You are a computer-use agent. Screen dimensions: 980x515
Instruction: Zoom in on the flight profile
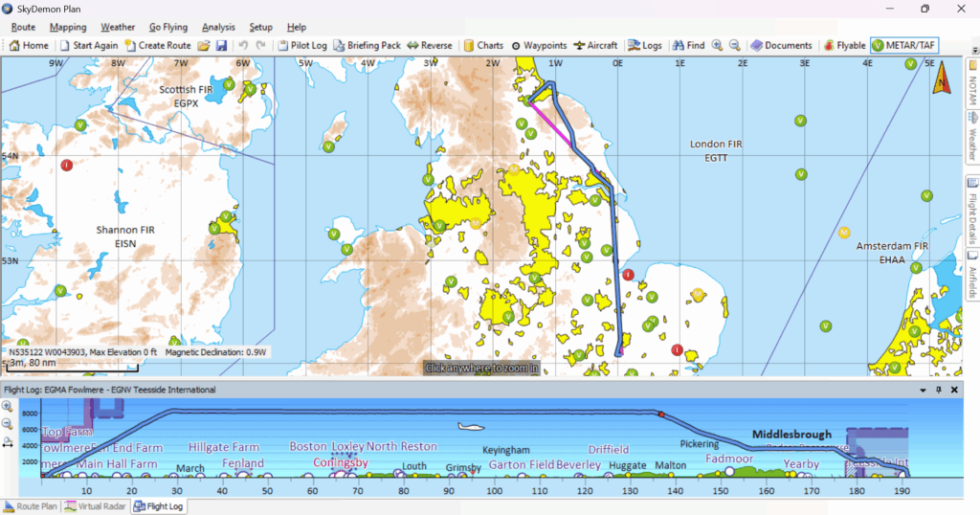[7, 406]
